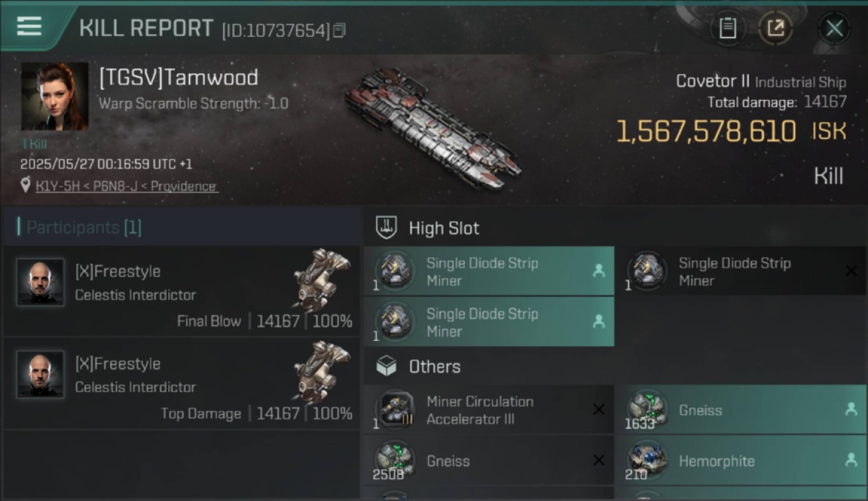Click the Covetor II ship image
Image resolution: width=868 pixels, height=501 pixels.
[x=433, y=127]
